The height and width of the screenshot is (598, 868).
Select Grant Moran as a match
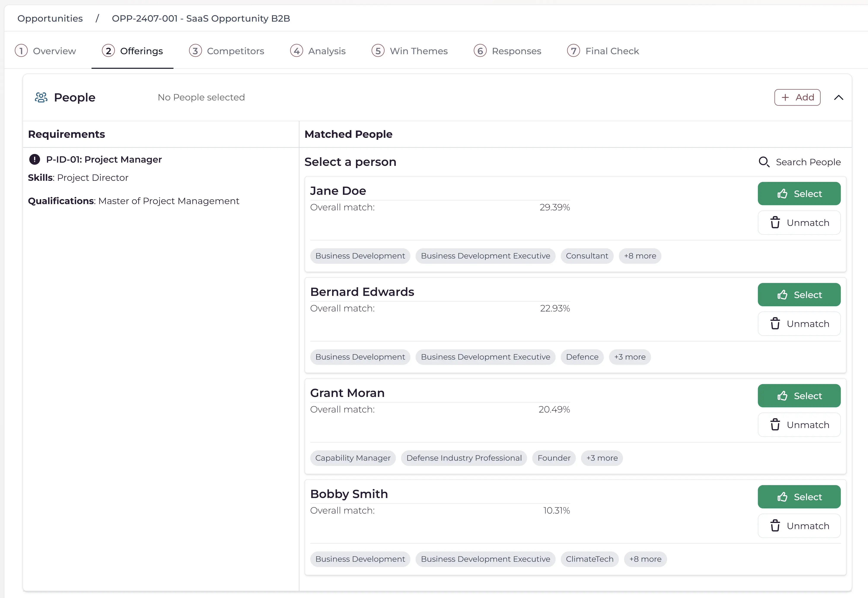799,396
